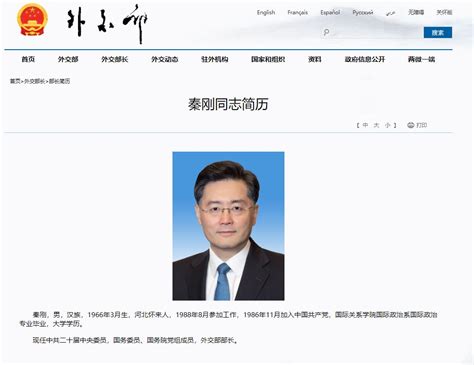The image size is (474, 365).
Task: Click the national emblem logo
Action: pos(32,20)
